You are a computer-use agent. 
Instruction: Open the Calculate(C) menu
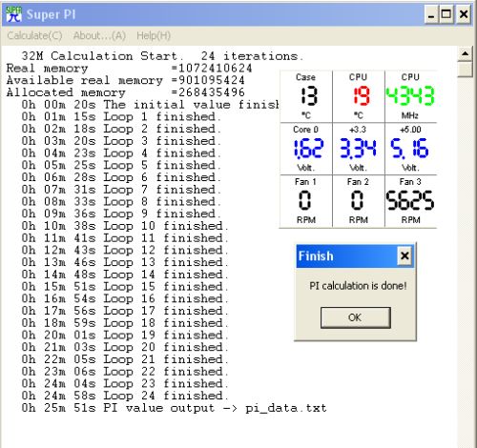click(x=34, y=35)
